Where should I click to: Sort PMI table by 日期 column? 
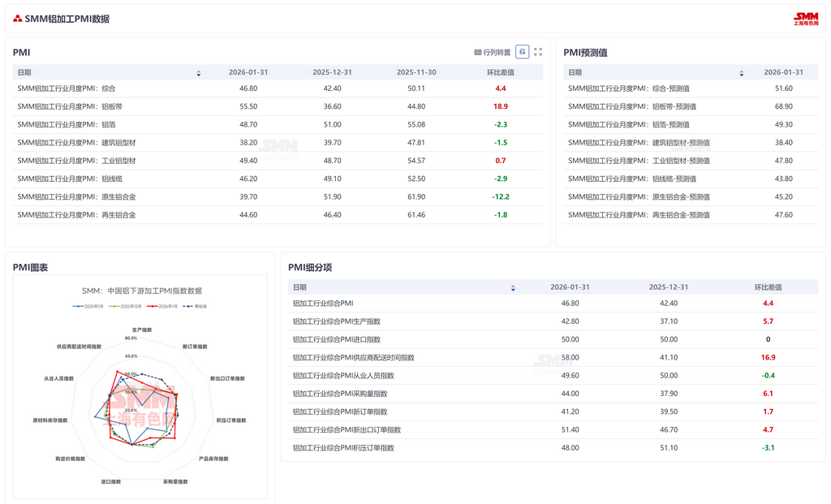click(199, 73)
